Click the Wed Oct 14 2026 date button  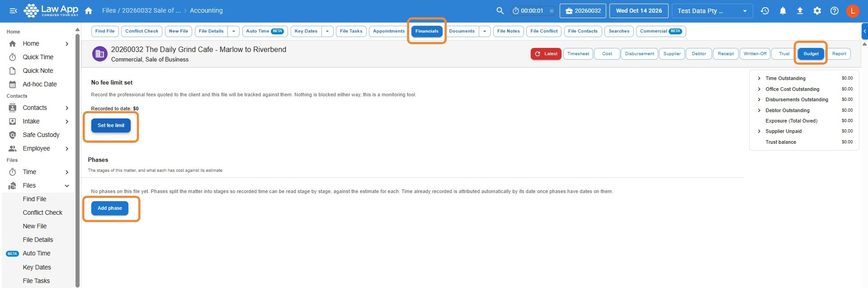(639, 11)
